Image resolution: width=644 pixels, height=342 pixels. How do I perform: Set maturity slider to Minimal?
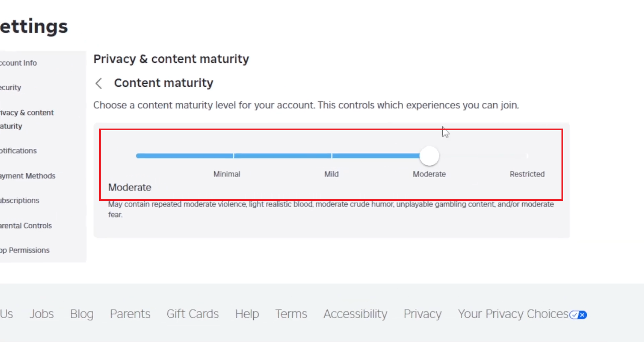pyautogui.click(x=233, y=156)
